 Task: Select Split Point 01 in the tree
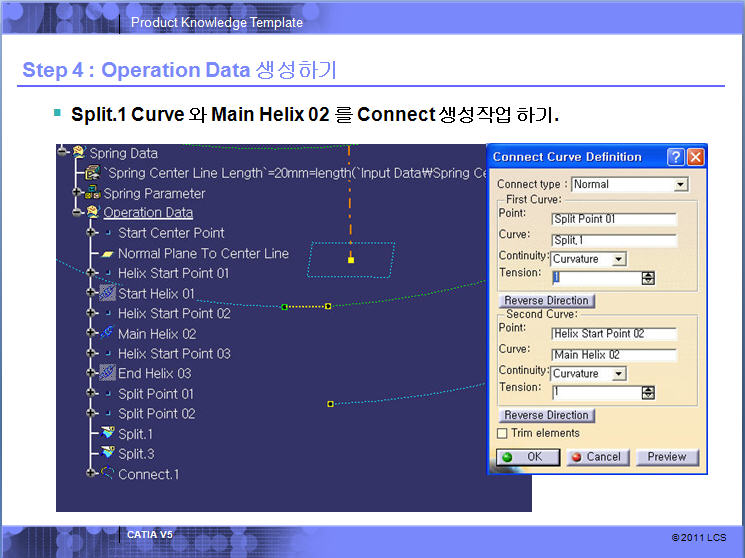point(156,394)
